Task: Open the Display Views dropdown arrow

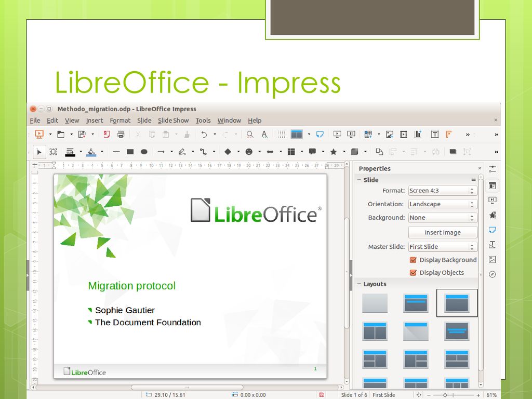Action: pyautogui.click(x=309, y=135)
